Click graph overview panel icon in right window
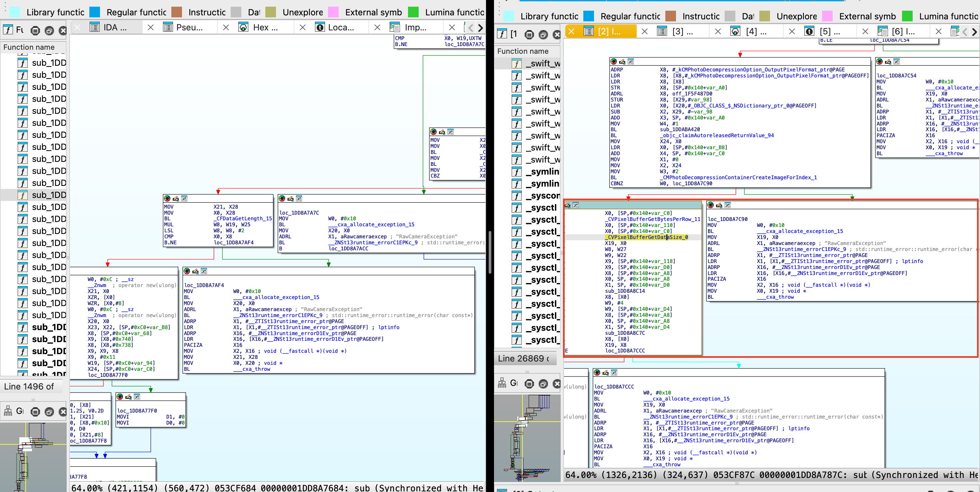Image resolution: width=980 pixels, height=492 pixels. coord(502,383)
